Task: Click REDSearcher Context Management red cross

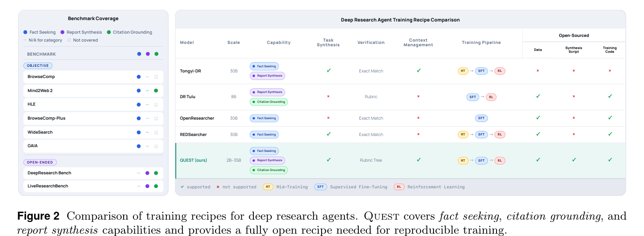Action: pos(419,134)
